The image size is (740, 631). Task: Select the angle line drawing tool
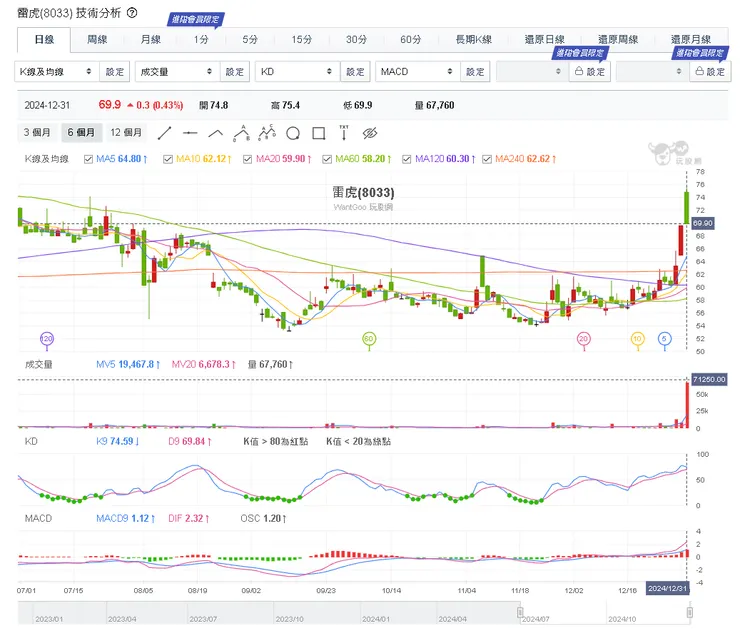[x=216, y=133]
